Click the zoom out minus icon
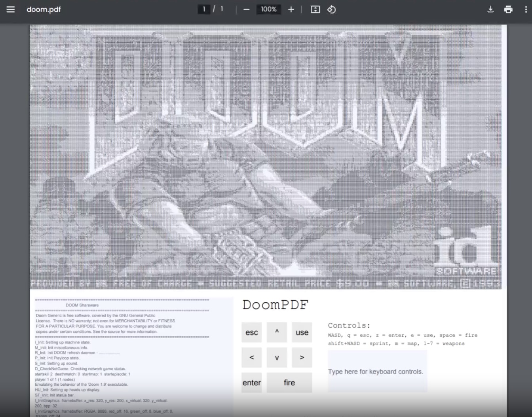 coord(246,9)
